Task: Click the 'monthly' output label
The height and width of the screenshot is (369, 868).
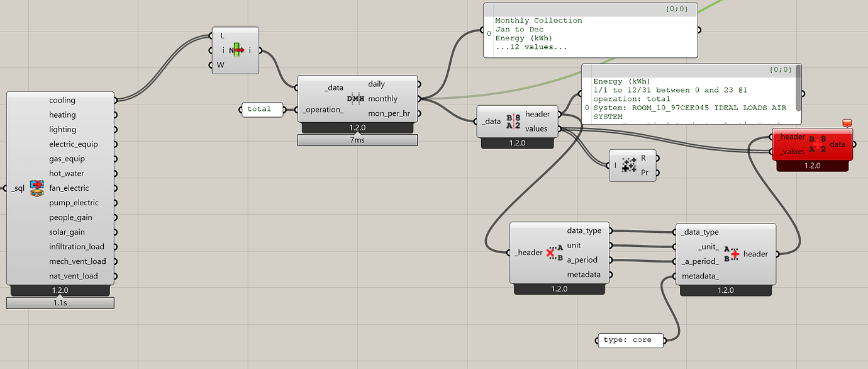Action: [382, 99]
